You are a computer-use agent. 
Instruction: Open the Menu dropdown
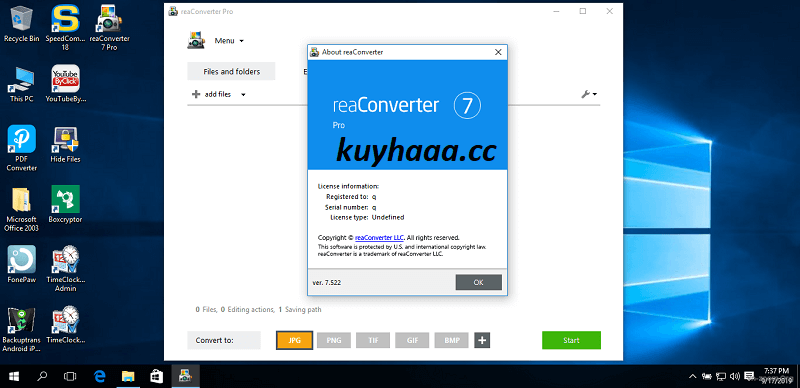click(229, 41)
